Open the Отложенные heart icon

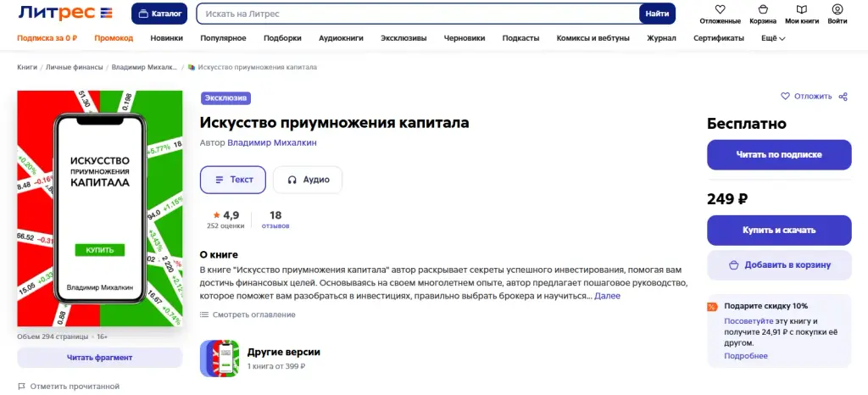(720, 9)
